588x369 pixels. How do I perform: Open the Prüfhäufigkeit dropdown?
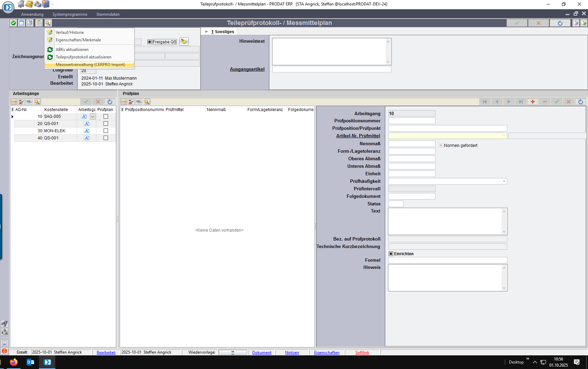click(504, 181)
